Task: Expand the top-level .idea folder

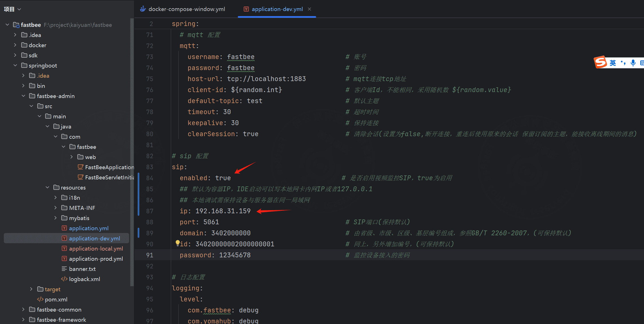Action: 15,35
